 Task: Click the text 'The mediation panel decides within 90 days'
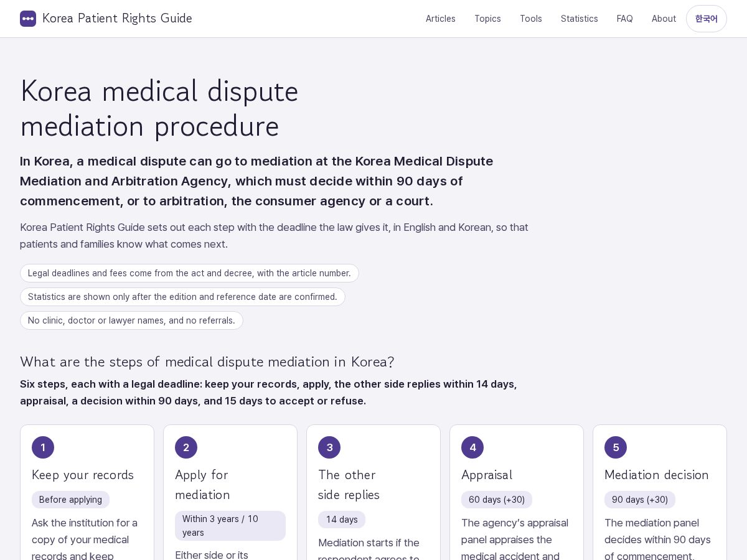coord(657,538)
